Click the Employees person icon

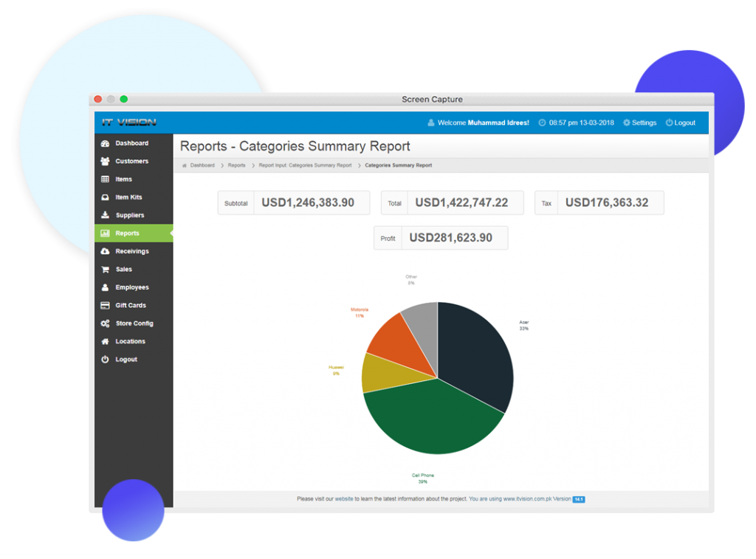point(104,287)
